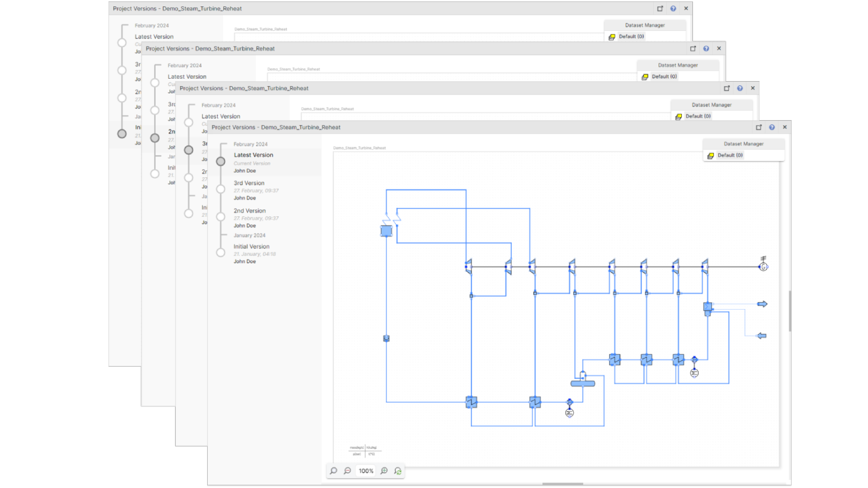Open the 100% zoom level field
Screen dimensions: 868x488
coord(366,471)
